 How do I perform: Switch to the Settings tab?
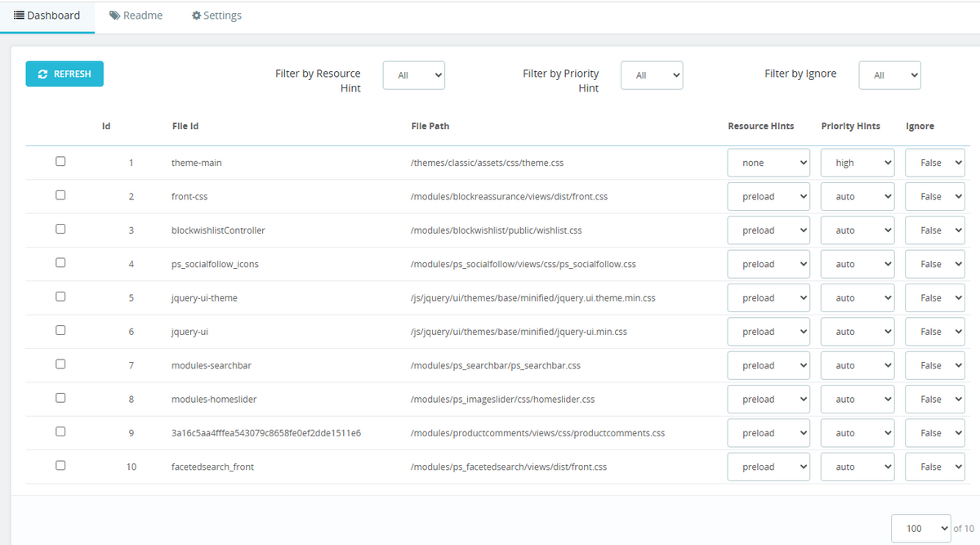pyautogui.click(x=216, y=15)
